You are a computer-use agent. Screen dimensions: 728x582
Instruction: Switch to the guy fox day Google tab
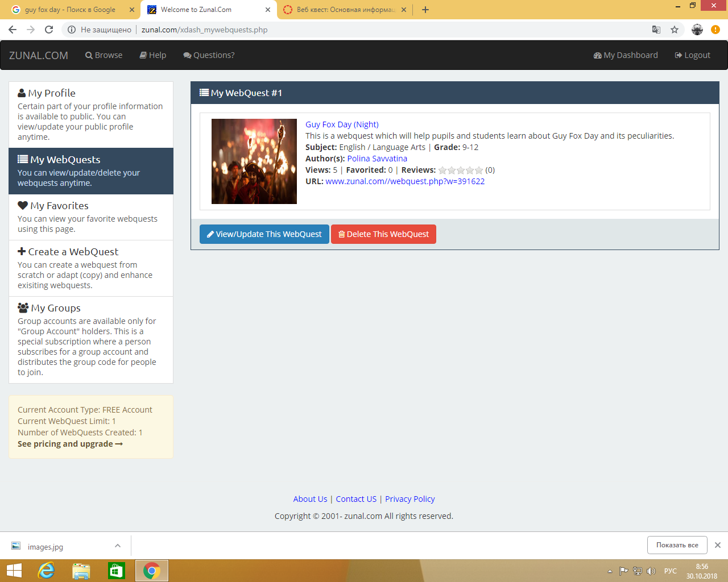click(x=70, y=10)
